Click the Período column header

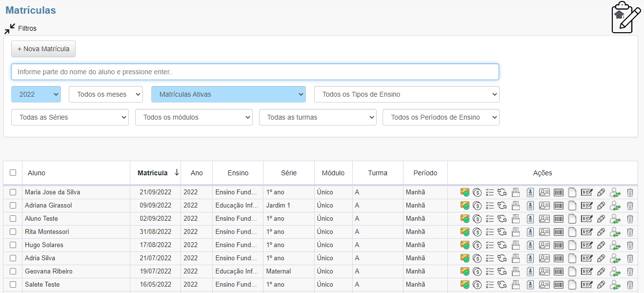[x=425, y=173]
